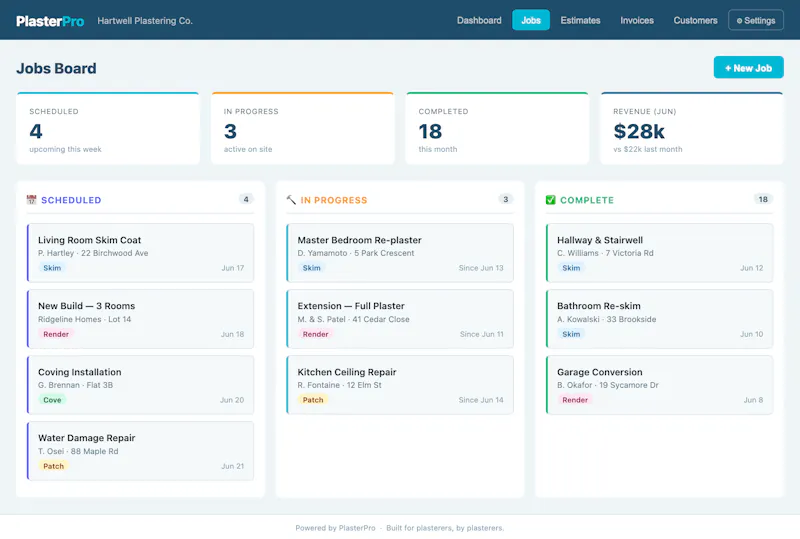Open the Kitchen Ceiling Repair job
This screenshot has width=800, height=539.
click(400, 385)
